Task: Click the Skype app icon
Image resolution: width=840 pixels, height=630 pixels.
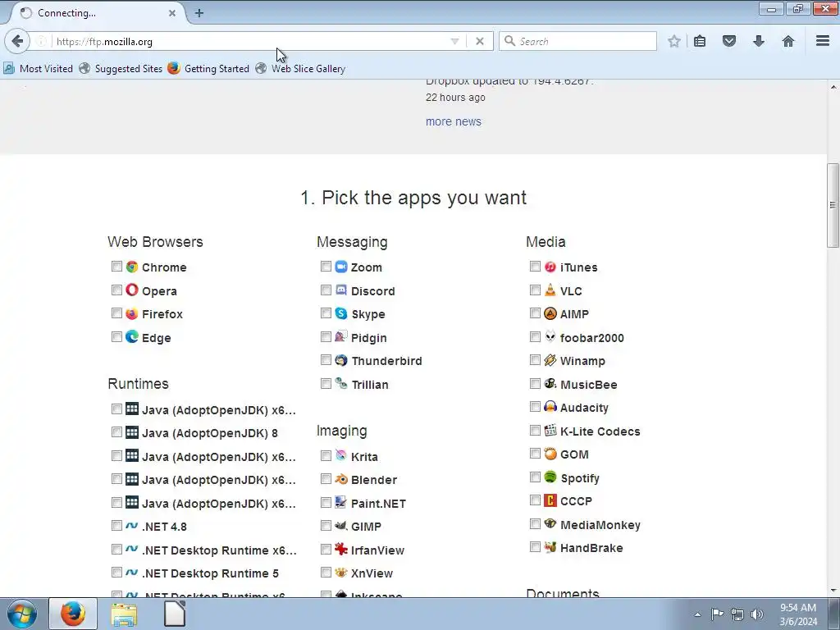Action: pos(341,313)
